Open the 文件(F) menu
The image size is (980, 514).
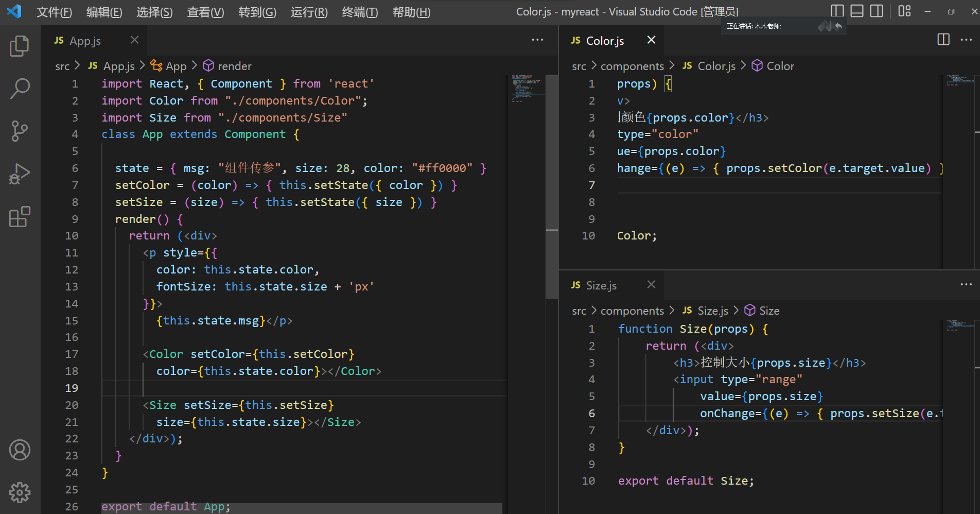pos(54,12)
